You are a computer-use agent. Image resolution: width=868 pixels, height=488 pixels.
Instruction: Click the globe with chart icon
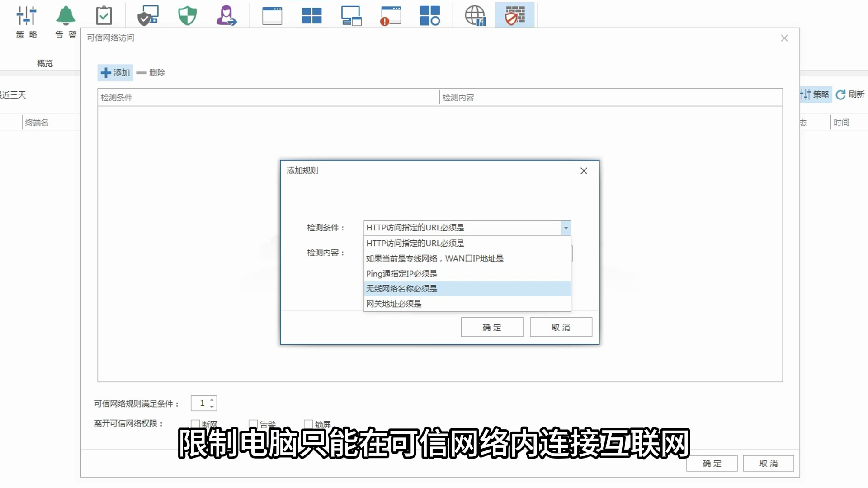[475, 15]
